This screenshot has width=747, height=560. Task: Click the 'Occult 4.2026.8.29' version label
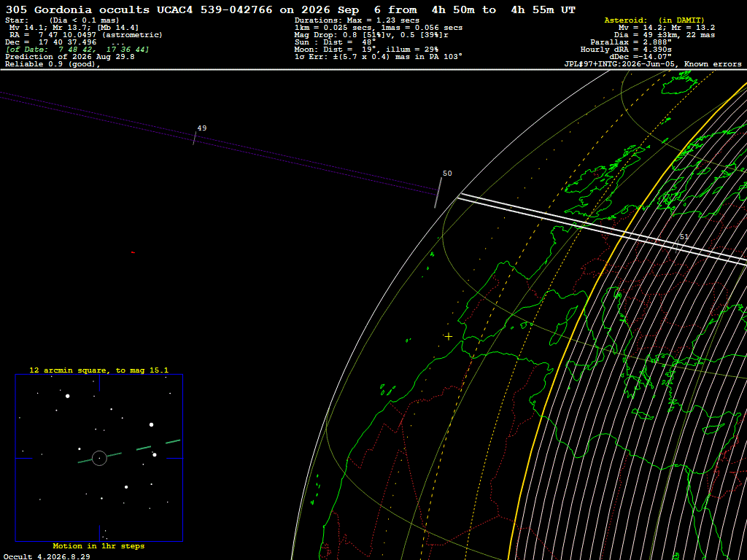coord(47,556)
